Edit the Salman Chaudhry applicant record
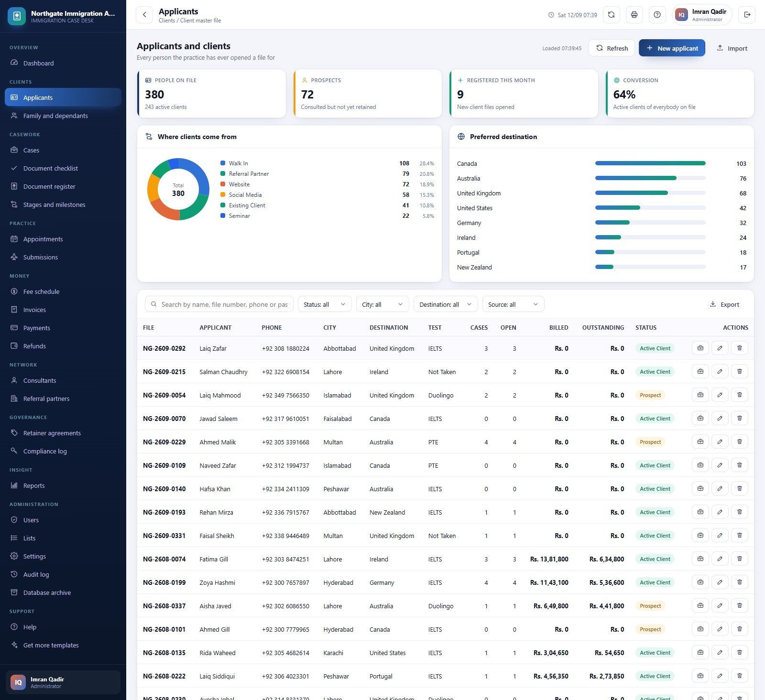Screen dimensions: 765x700 tap(720, 371)
